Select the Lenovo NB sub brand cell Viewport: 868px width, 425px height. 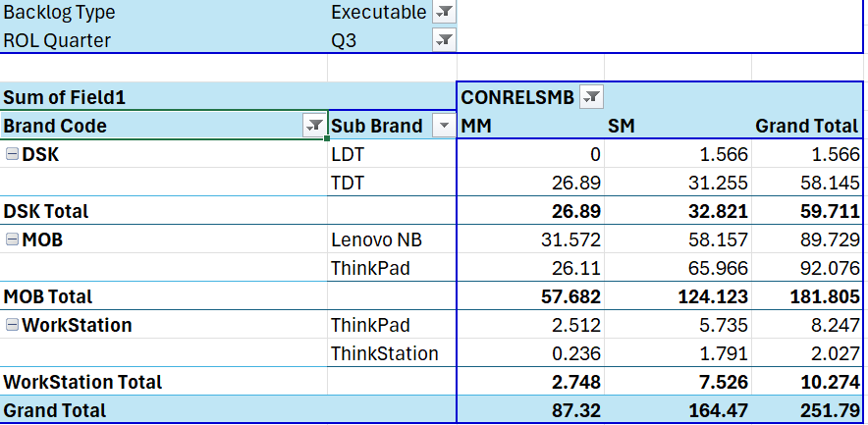coord(378,239)
